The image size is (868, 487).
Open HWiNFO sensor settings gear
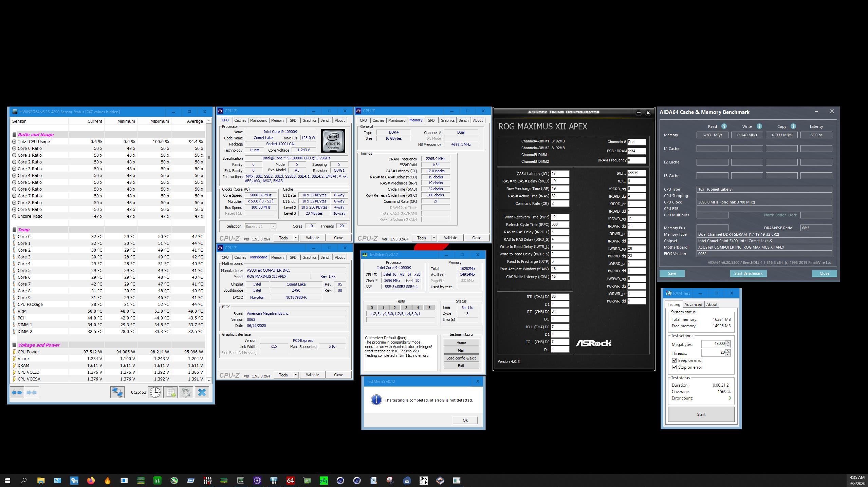(x=186, y=392)
